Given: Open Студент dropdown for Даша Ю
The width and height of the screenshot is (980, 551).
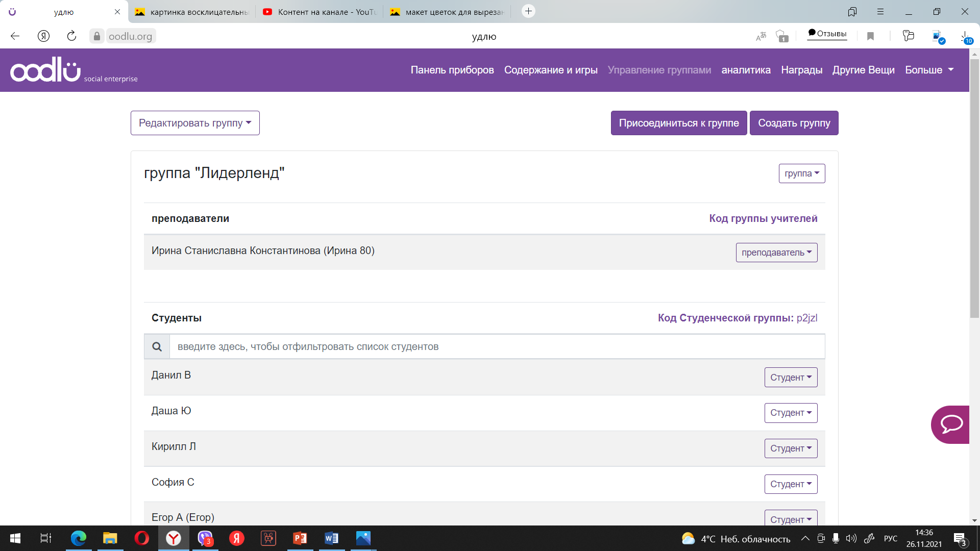Looking at the screenshot, I should (x=790, y=413).
